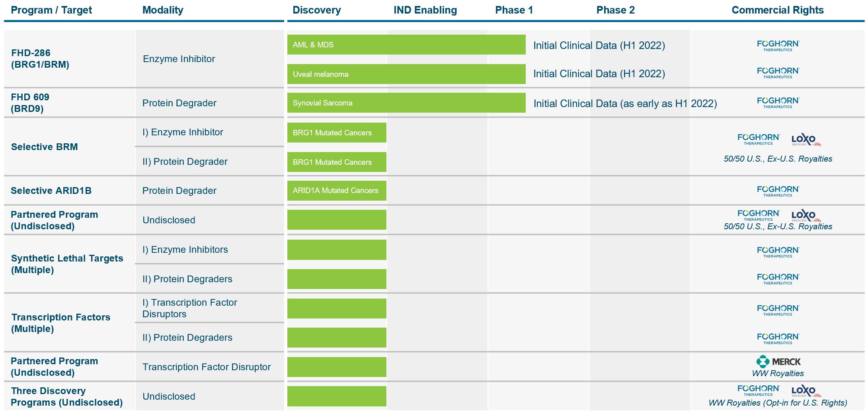Select the Transcription Factors (Multiple) label

[60, 323]
